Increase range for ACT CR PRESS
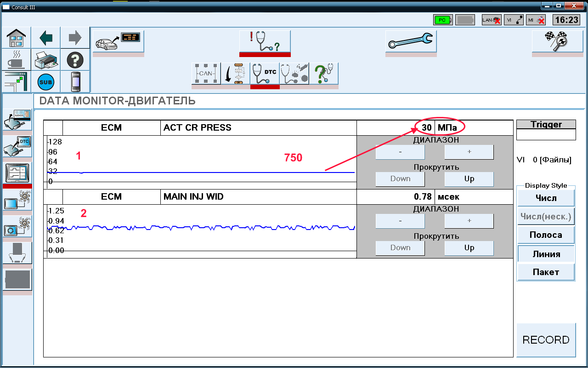 (469, 152)
